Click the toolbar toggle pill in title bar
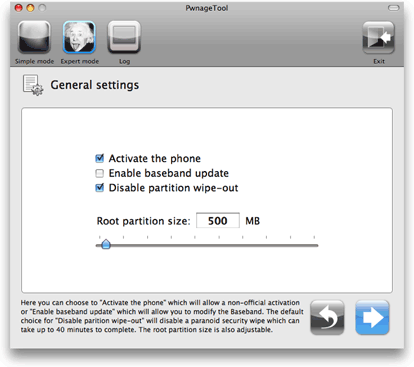The width and height of the screenshot is (414, 367). point(393,8)
